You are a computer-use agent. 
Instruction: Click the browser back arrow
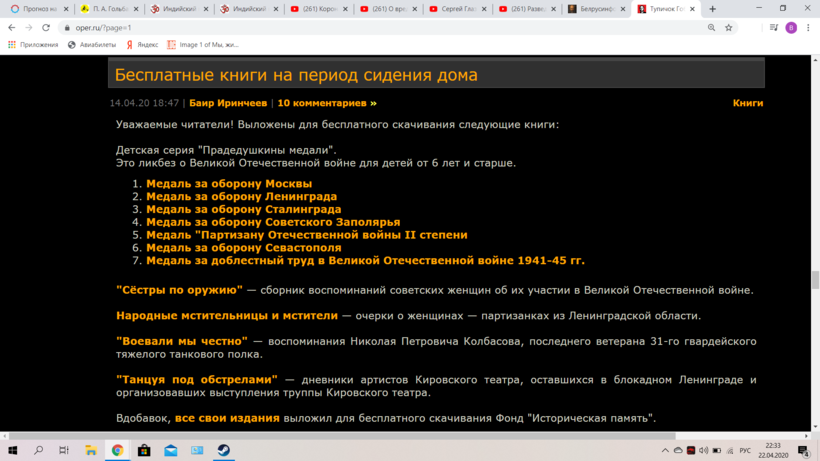11,28
